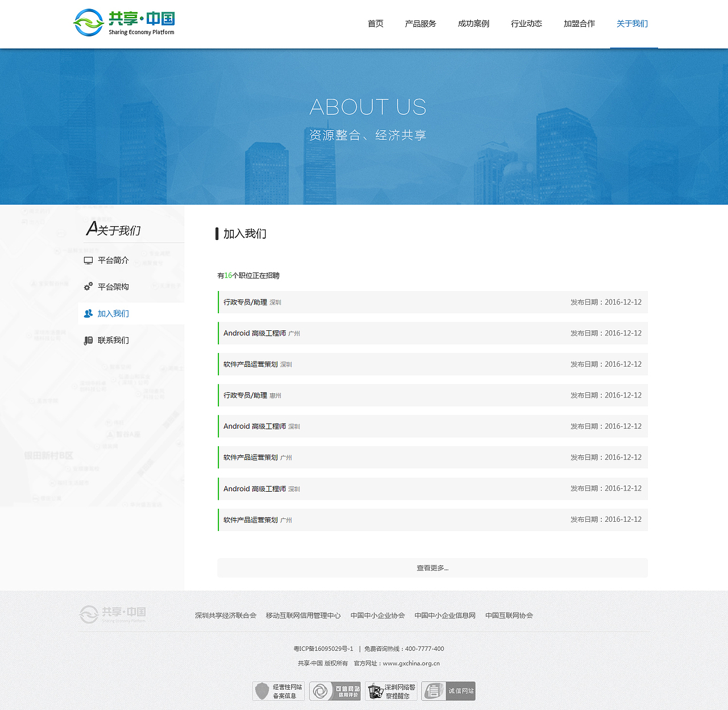The height and width of the screenshot is (710, 728).
Task: Click the 诚信网站 trust badge icon
Action: click(448, 691)
